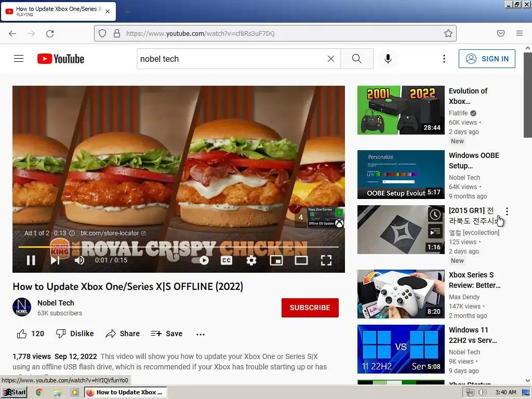Image resolution: width=532 pixels, height=399 pixels.
Task: Add 2015 GR1 video to Watch later
Action: click(435, 215)
